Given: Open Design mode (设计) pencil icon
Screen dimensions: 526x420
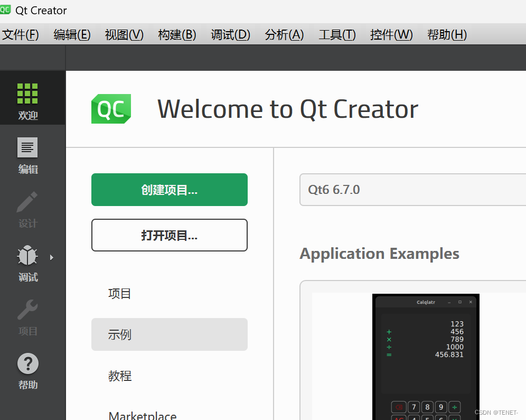Looking at the screenshot, I should tap(27, 202).
